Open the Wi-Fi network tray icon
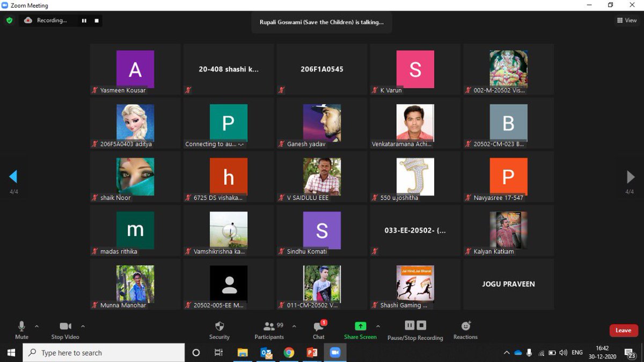This screenshot has height=362, width=644. 541,353
